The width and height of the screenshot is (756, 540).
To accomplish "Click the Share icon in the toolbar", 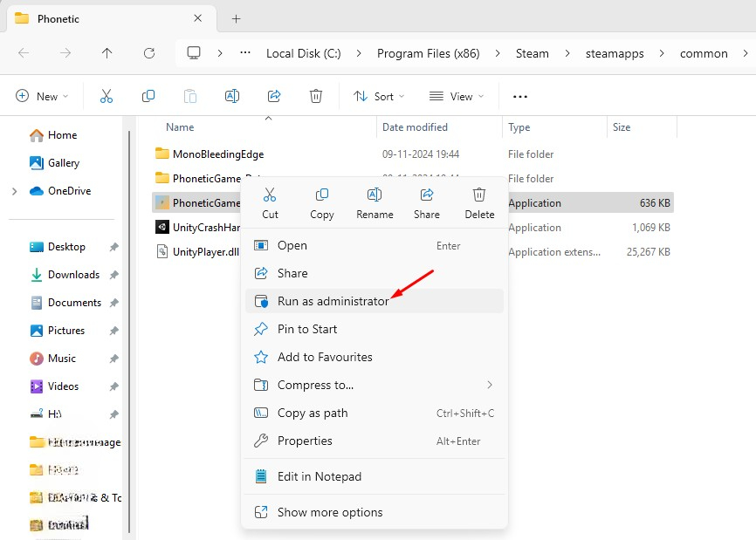I will point(274,96).
